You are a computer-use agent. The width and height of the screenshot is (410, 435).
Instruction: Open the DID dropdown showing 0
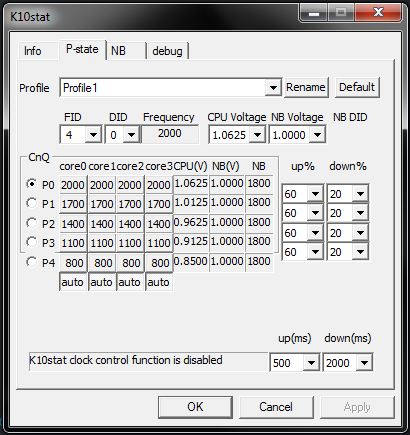(131, 135)
